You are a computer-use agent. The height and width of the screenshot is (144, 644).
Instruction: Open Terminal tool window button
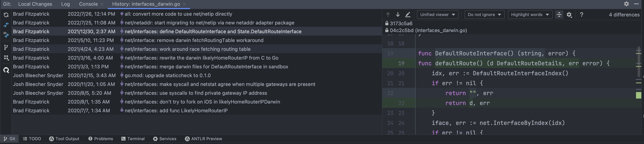tap(133, 139)
